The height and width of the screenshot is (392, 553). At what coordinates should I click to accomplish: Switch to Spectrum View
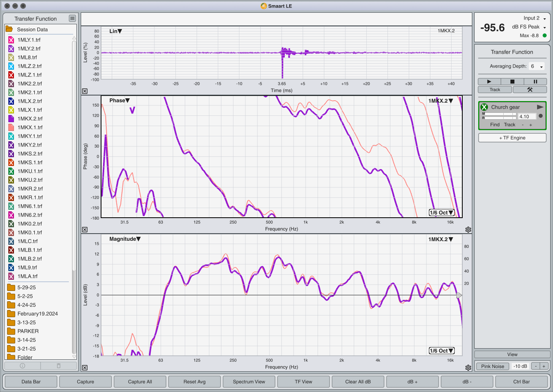pyautogui.click(x=249, y=382)
